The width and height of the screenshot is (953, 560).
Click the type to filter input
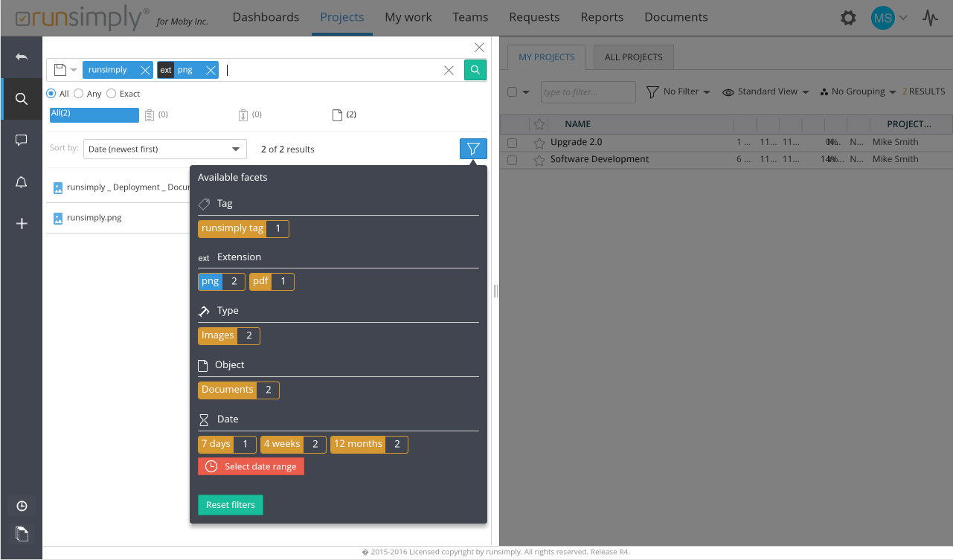tap(588, 92)
